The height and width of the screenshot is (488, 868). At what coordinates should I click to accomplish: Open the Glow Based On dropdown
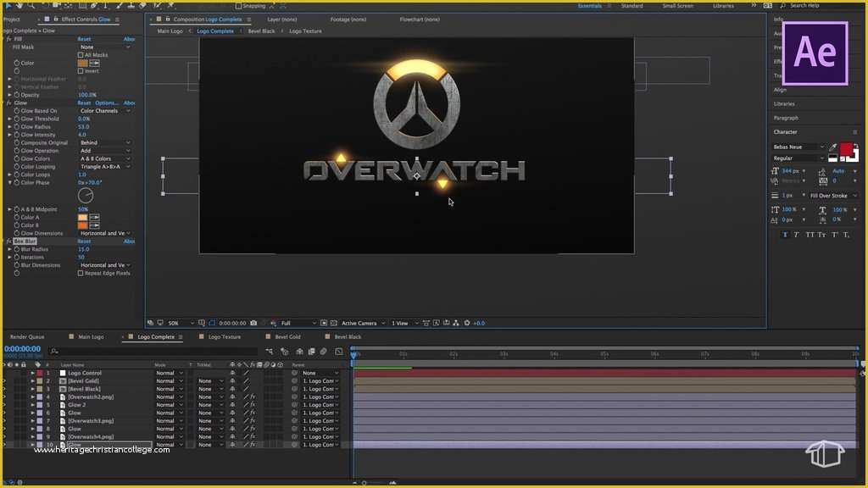click(105, 111)
